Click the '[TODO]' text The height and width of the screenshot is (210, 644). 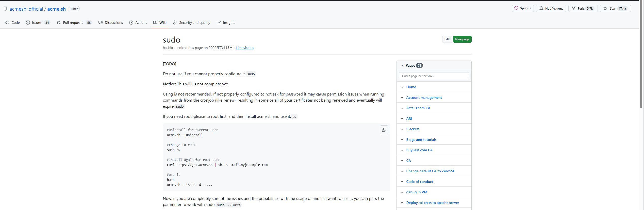point(170,64)
